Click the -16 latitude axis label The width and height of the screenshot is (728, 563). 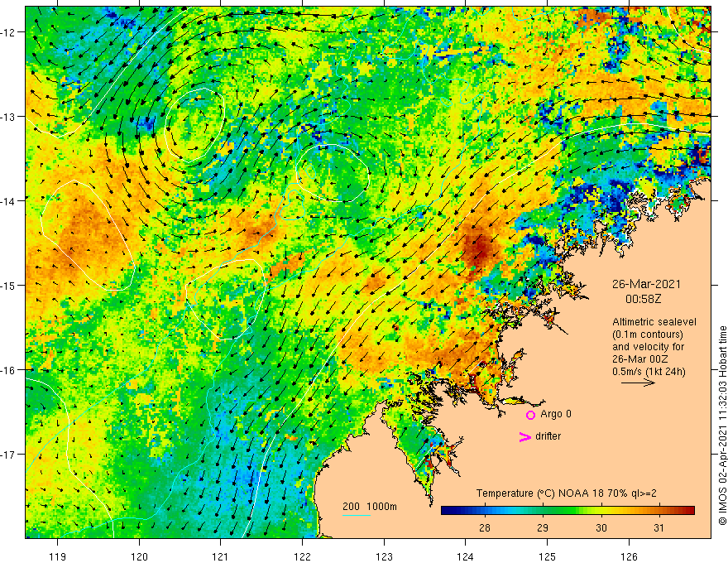[9, 370]
